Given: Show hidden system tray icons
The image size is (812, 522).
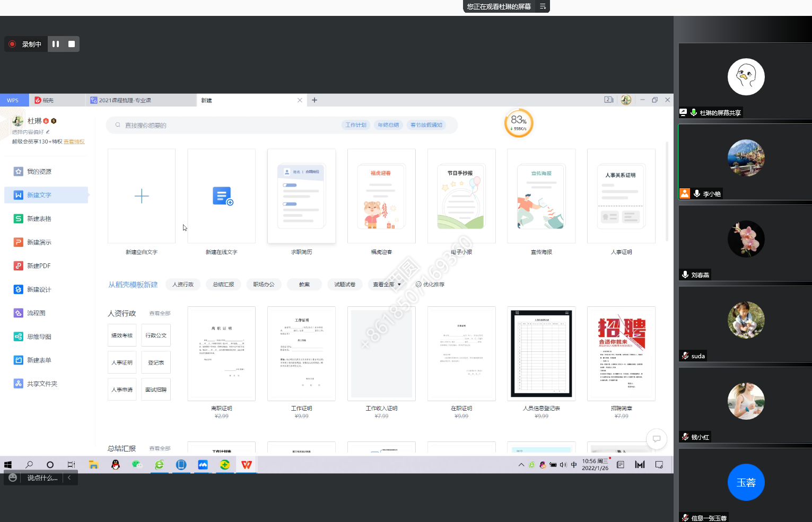Looking at the screenshot, I should [521, 465].
